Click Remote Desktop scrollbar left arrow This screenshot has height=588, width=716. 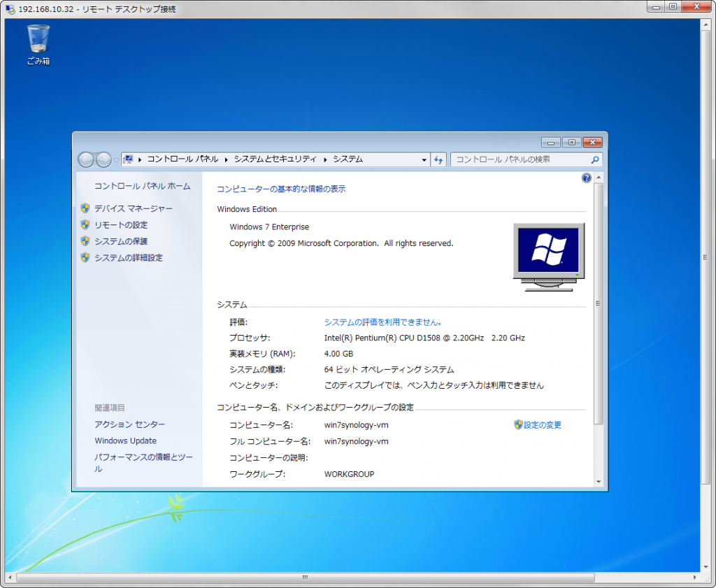click(10, 578)
